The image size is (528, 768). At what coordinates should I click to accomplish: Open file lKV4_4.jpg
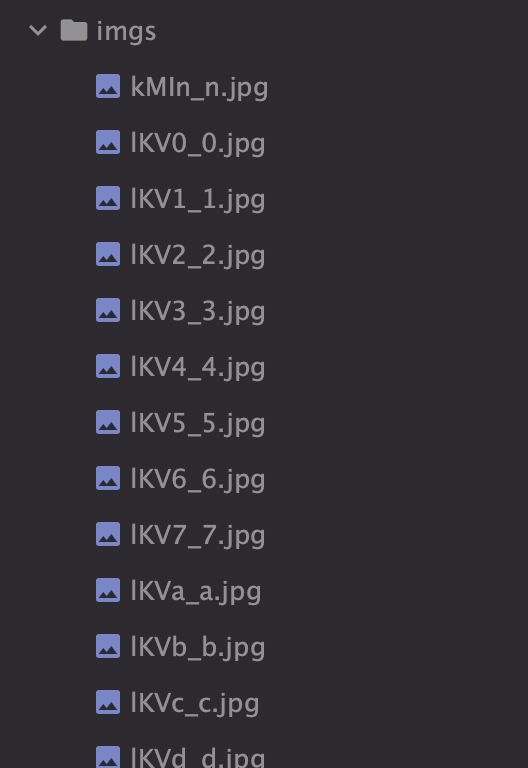click(197, 368)
